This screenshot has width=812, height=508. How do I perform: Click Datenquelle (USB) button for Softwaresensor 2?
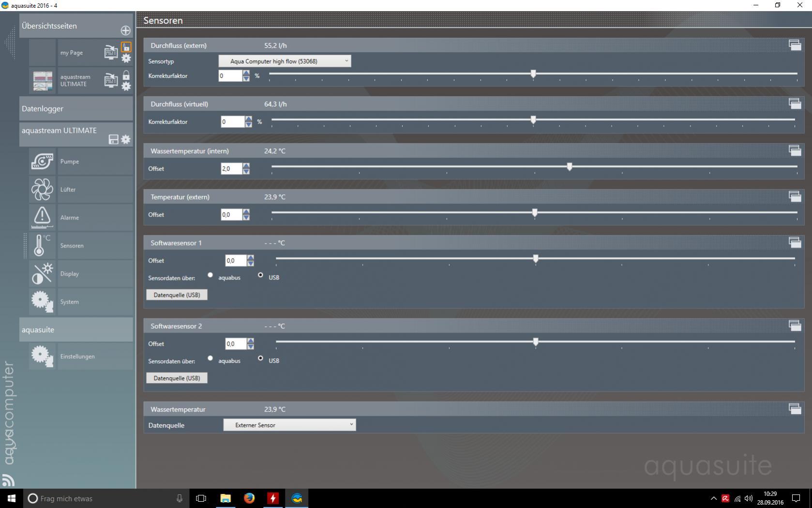[x=177, y=378]
